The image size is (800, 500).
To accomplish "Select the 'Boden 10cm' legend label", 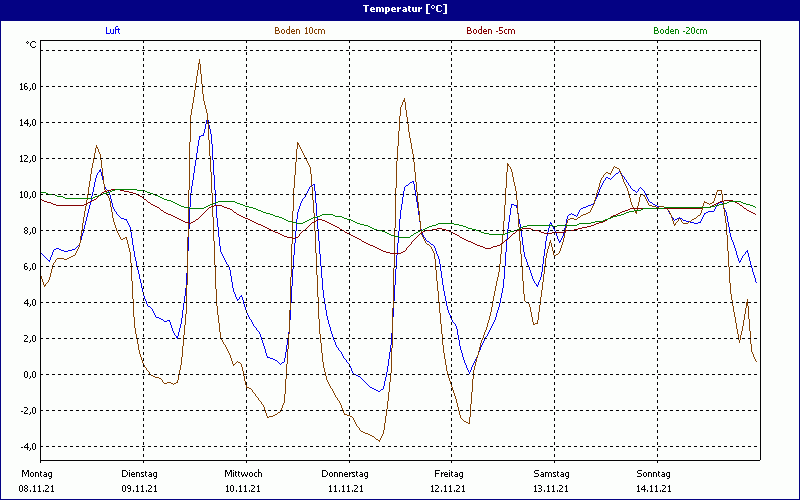I will (300, 31).
